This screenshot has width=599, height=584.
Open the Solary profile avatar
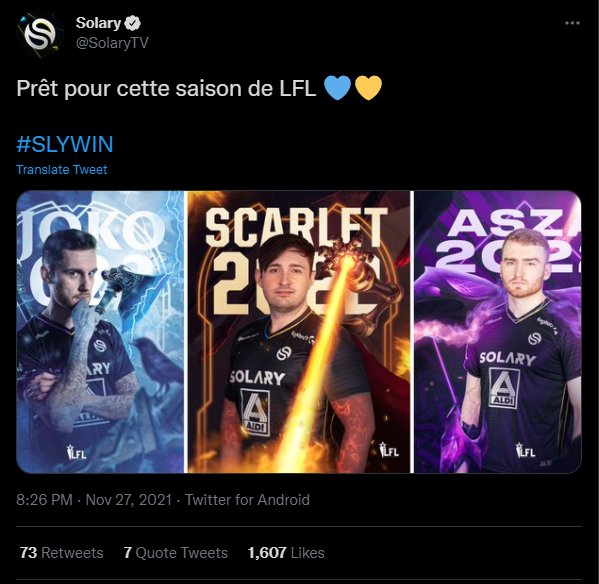tap(39, 34)
